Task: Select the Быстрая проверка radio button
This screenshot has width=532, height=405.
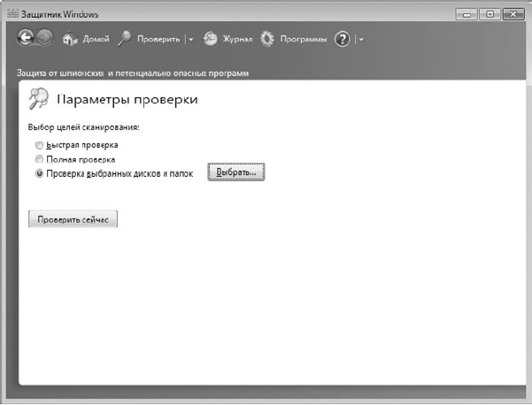Action: coord(39,145)
